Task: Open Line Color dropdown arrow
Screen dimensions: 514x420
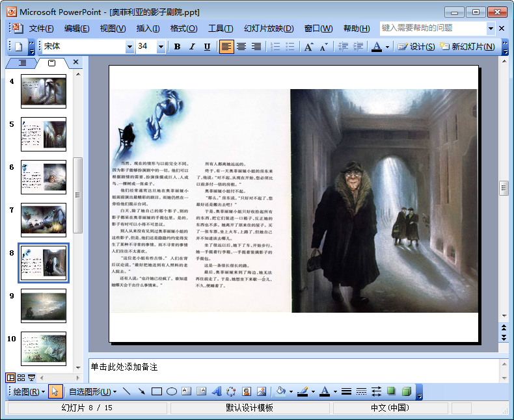Action: (313, 392)
